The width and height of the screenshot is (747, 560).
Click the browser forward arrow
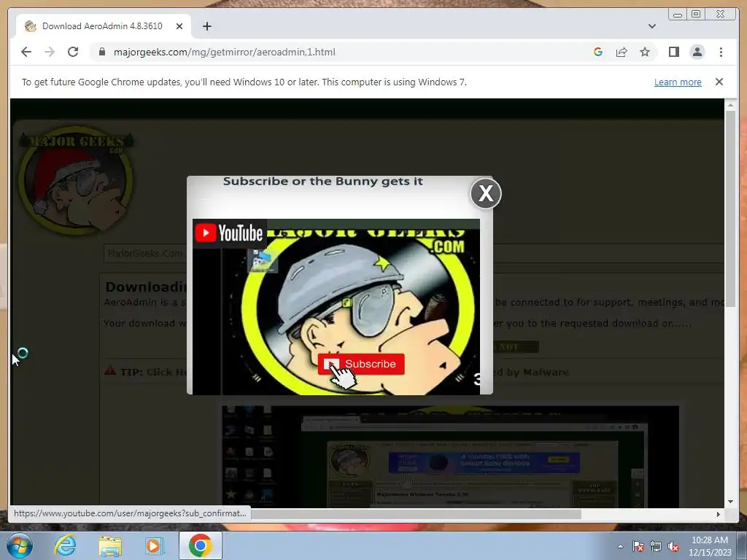pyautogui.click(x=50, y=52)
